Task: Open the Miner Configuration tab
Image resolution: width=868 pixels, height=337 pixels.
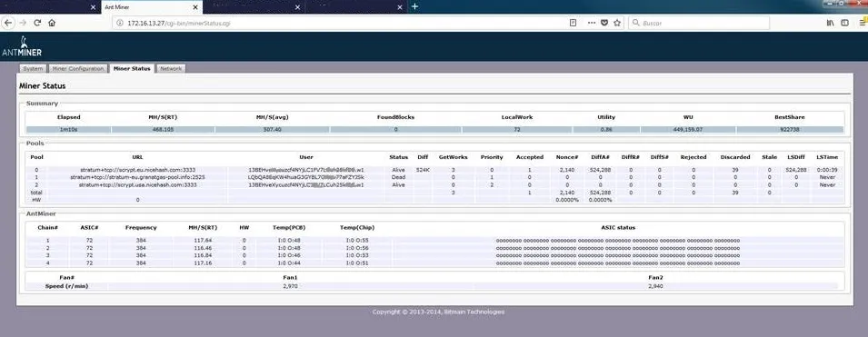Action: (x=77, y=69)
